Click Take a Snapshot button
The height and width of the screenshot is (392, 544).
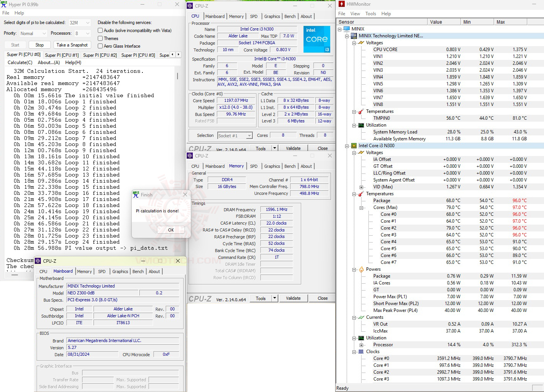coord(72,45)
